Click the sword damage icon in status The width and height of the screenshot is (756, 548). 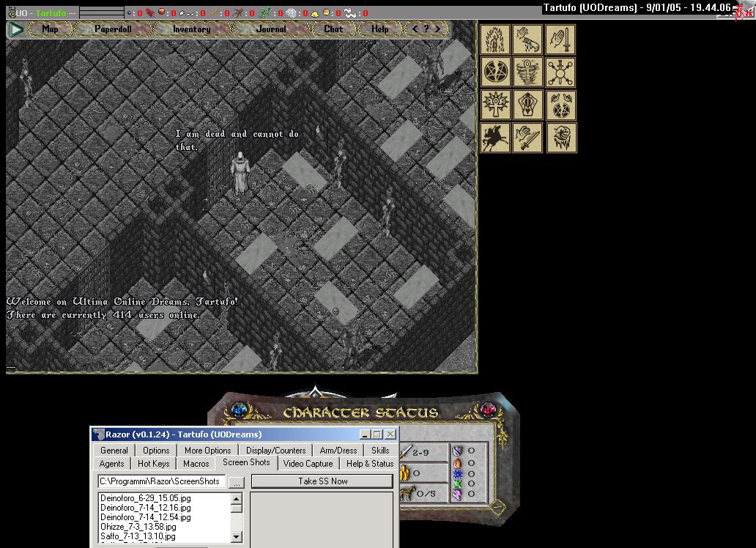point(405,452)
